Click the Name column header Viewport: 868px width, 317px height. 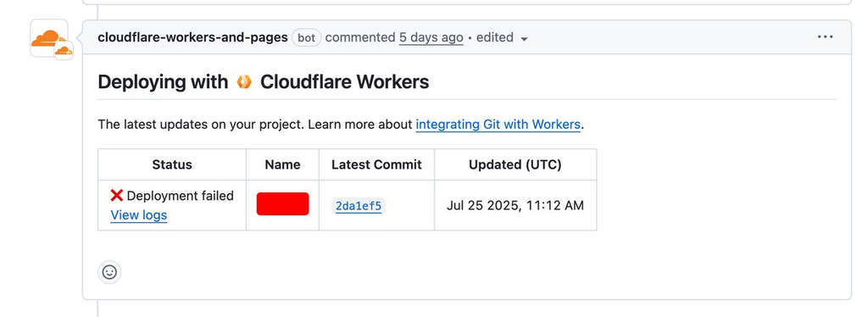(282, 164)
